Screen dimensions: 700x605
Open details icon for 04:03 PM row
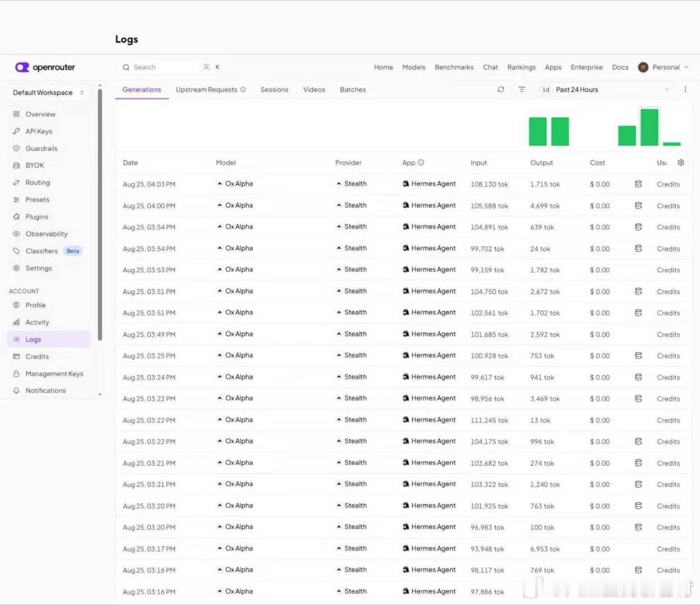pos(638,184)
